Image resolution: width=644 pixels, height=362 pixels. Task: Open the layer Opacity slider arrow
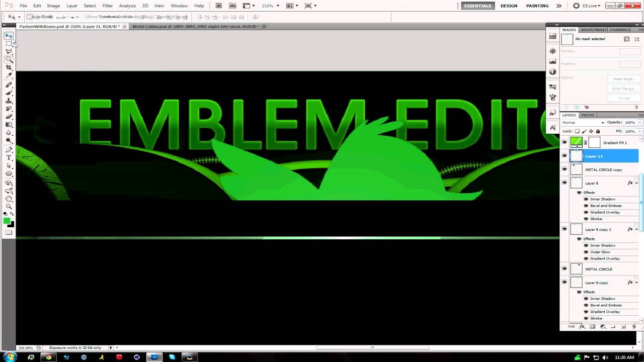click(x=640, y=123)
